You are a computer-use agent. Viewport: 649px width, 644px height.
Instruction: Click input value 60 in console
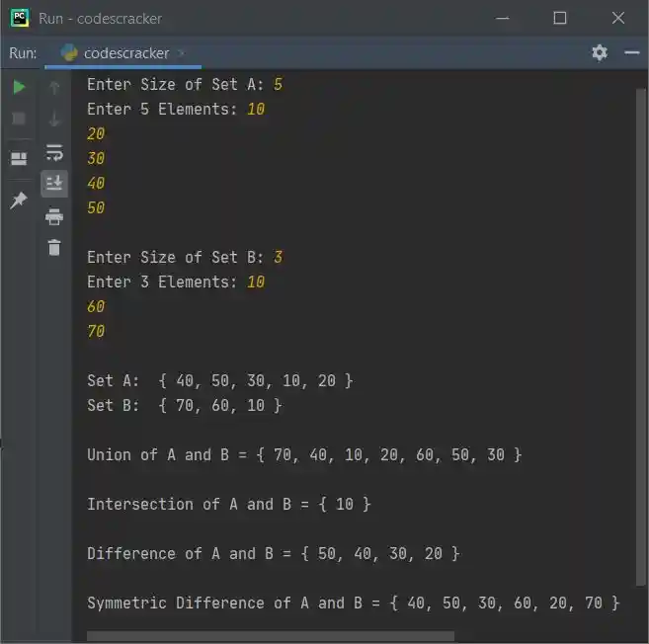pyautogui.click(x=96, y=306)
